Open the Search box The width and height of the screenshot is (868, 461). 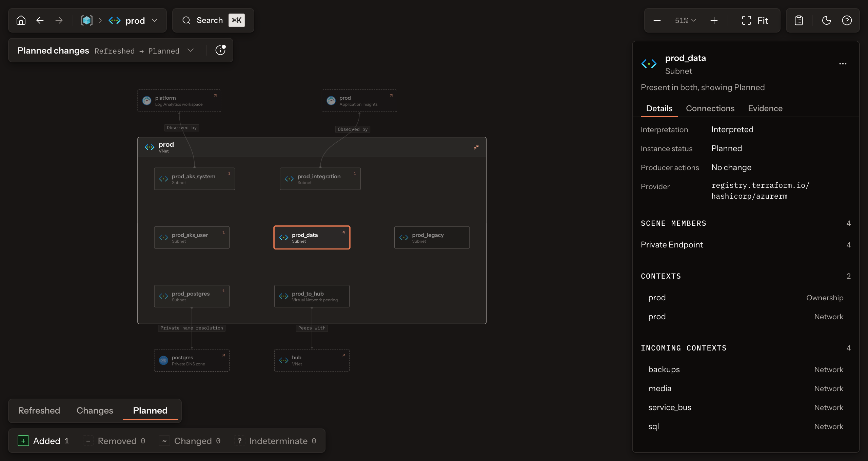coord(213,20)
